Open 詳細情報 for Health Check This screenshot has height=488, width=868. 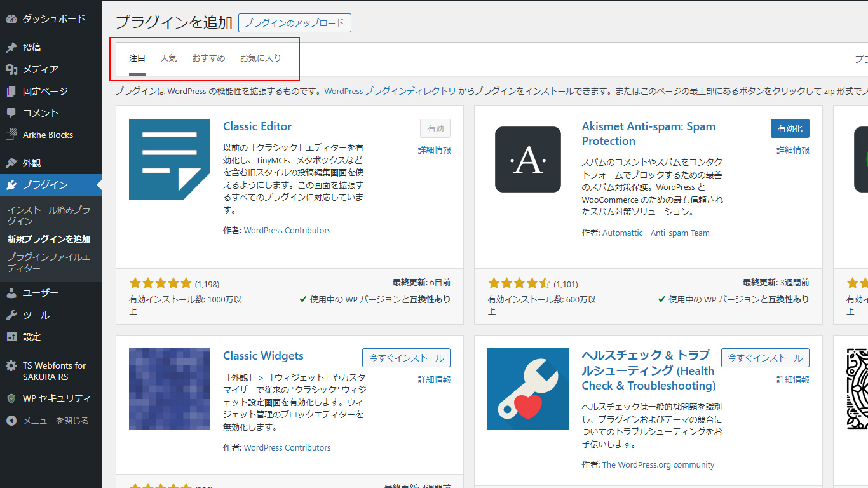[x=793, y=379]
